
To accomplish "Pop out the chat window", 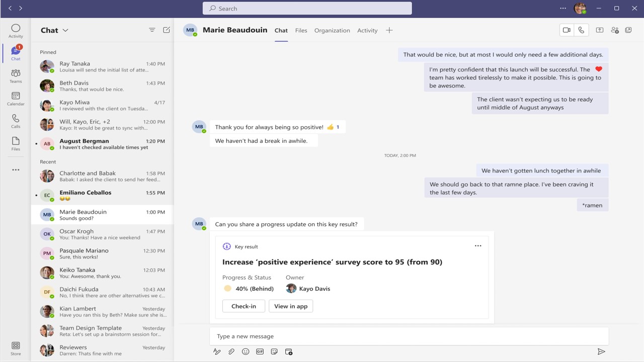I will click(628, 30).
